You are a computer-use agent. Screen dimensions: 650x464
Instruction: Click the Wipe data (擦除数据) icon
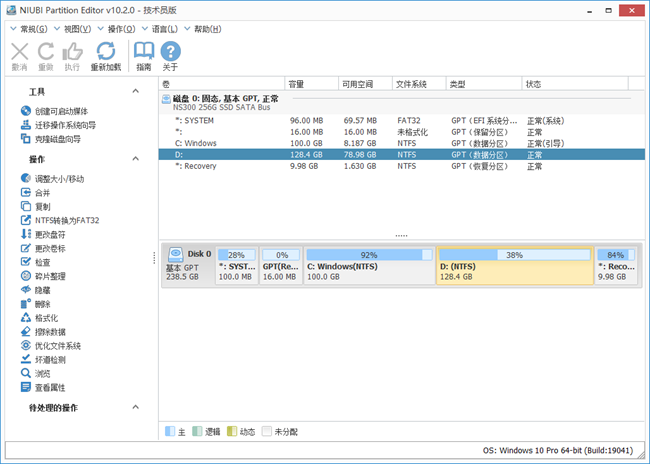(26, 331)
